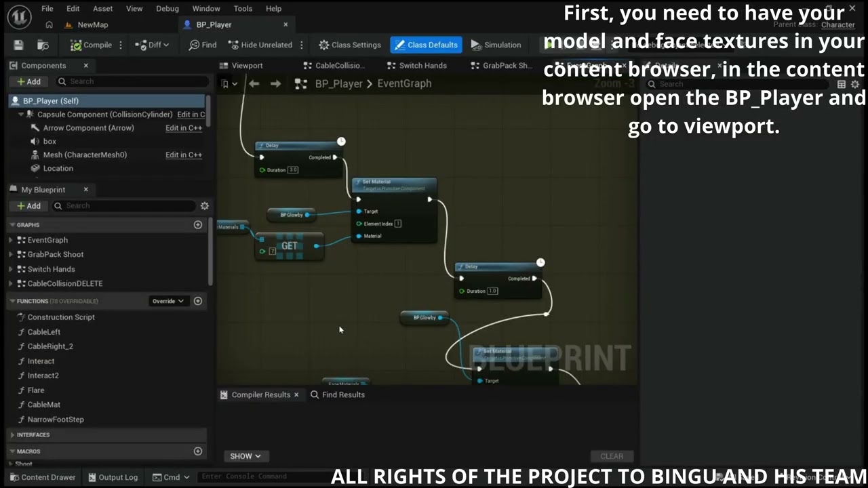The height and width of the screenshot is (488, 868).
Task: Open the Override functions dropdown
Action: tap(167, 301)
